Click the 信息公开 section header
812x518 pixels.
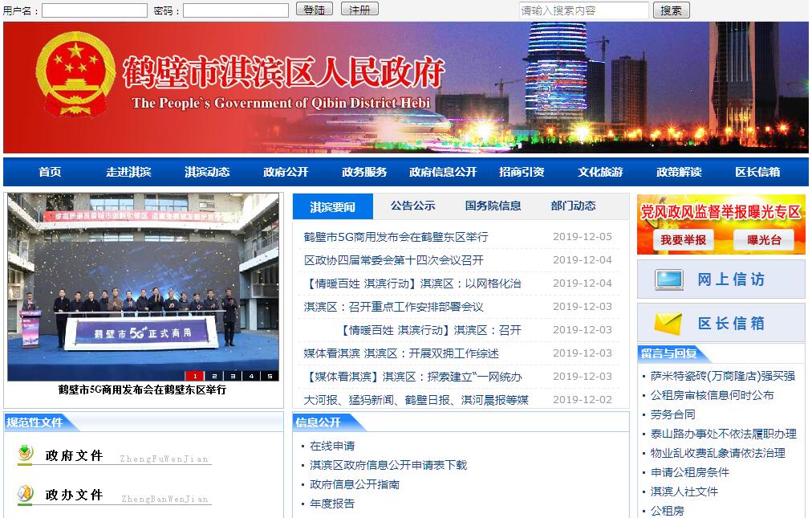click(318, 422)
